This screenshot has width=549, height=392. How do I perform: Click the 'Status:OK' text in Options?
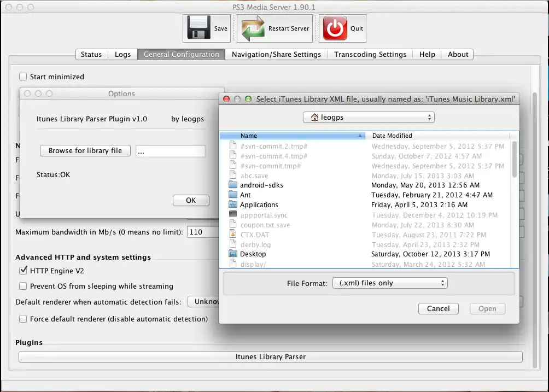tap(53, 174)
